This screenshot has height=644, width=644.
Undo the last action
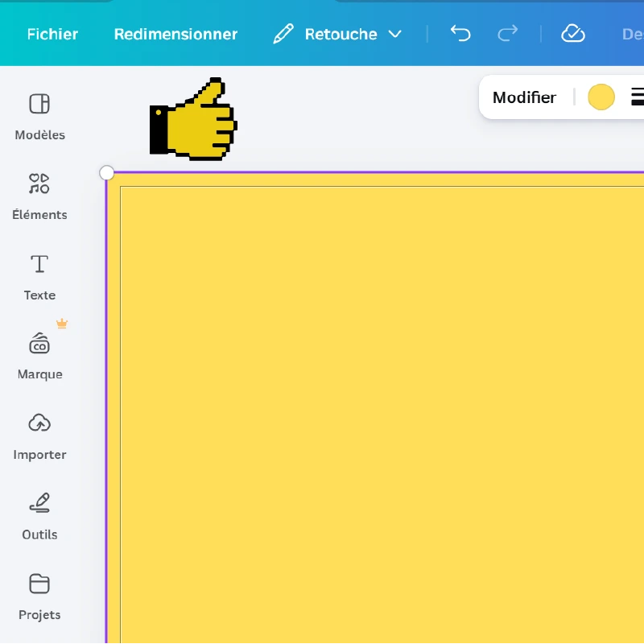click(460, 33)
